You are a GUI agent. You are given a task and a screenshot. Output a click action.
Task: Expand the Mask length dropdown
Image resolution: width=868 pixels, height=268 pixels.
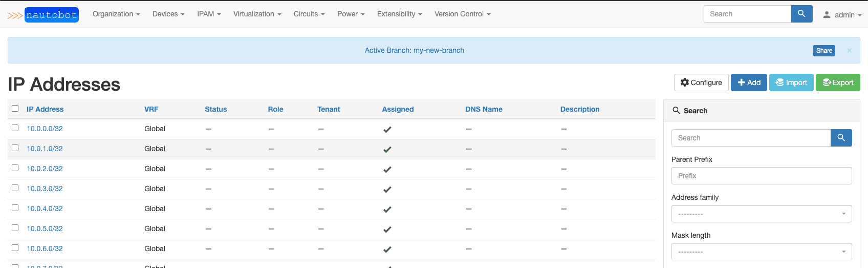coord(762,252)
